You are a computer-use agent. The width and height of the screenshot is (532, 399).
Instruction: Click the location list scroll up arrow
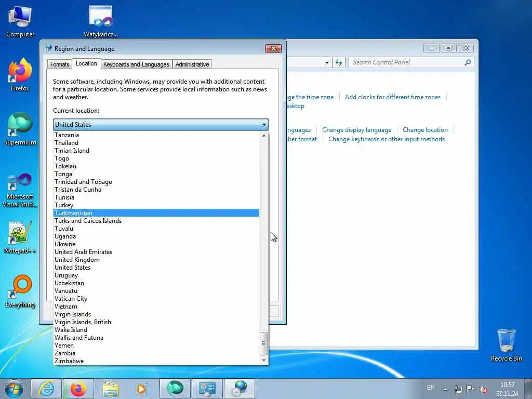[263, 136]
